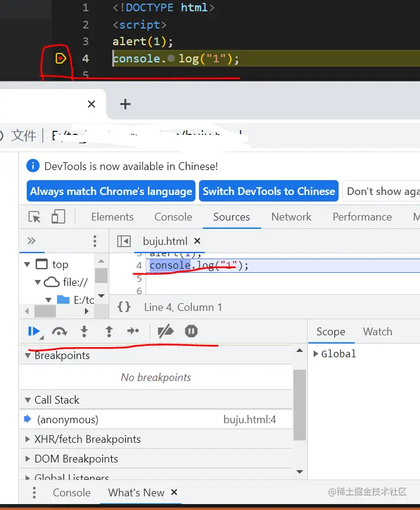Select the What's New drawer tab
The width and height of the screenshot is (420, 510).
[x=136, y=492]
